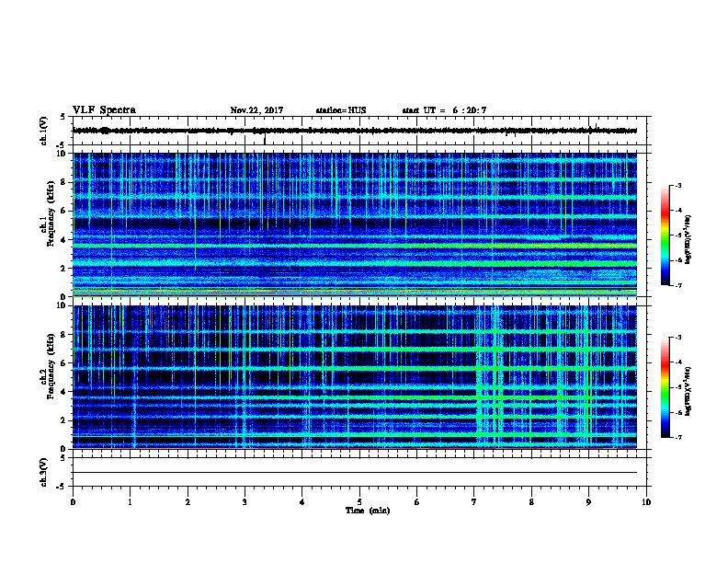Click the time axis tick label "6"
The width and height of the screenshot is (728, 563).
(417, 502)
